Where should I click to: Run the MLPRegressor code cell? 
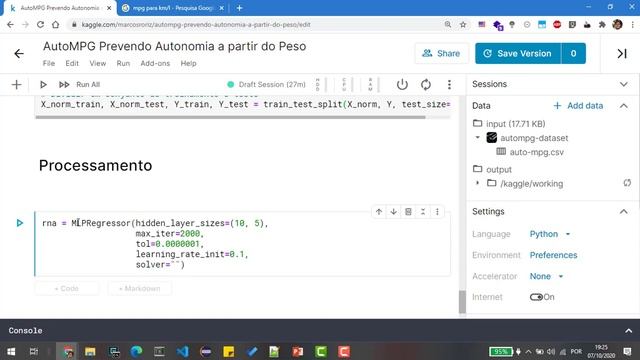tap(20, 223)
